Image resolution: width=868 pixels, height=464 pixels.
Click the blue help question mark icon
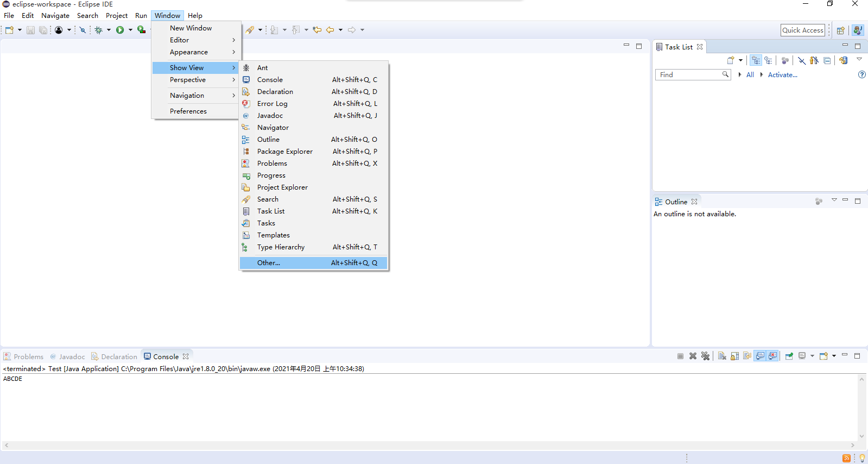[861, 74]
